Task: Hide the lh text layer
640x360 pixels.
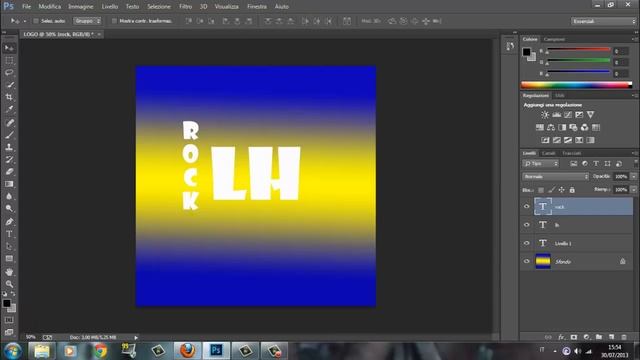Action: pyautogui.click(x=527, y=225)
